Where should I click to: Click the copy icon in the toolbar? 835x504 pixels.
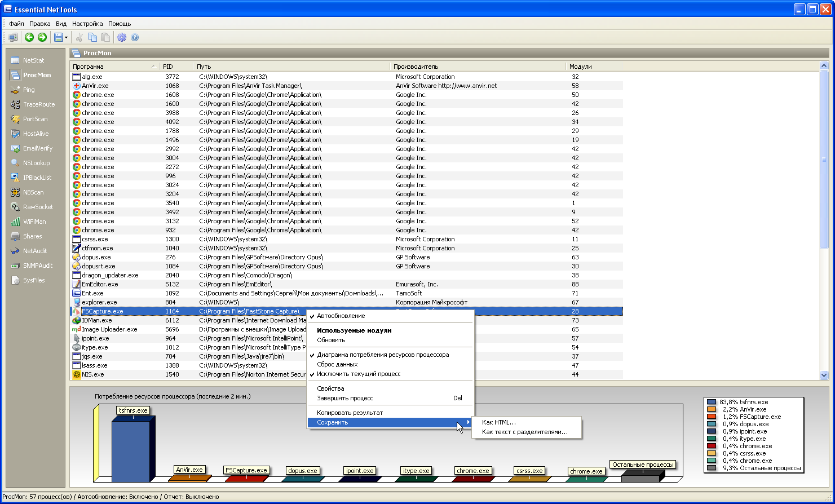(x=92, y=37)
